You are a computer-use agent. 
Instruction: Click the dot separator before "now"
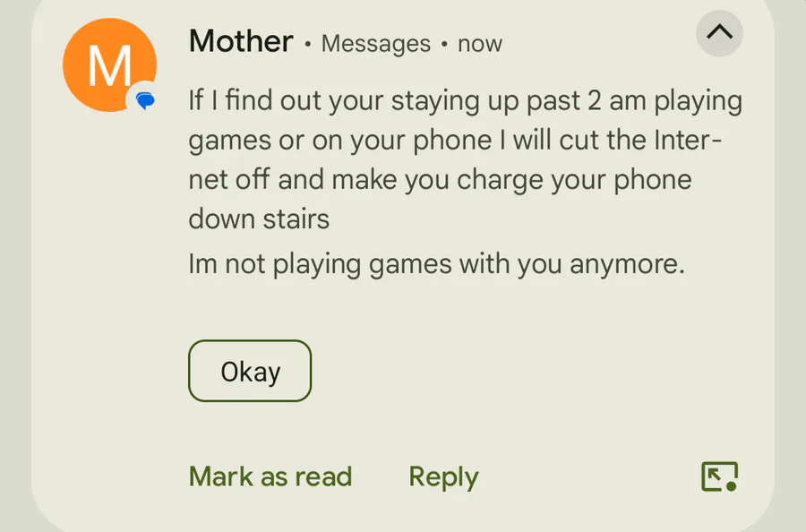click(444, 44)
